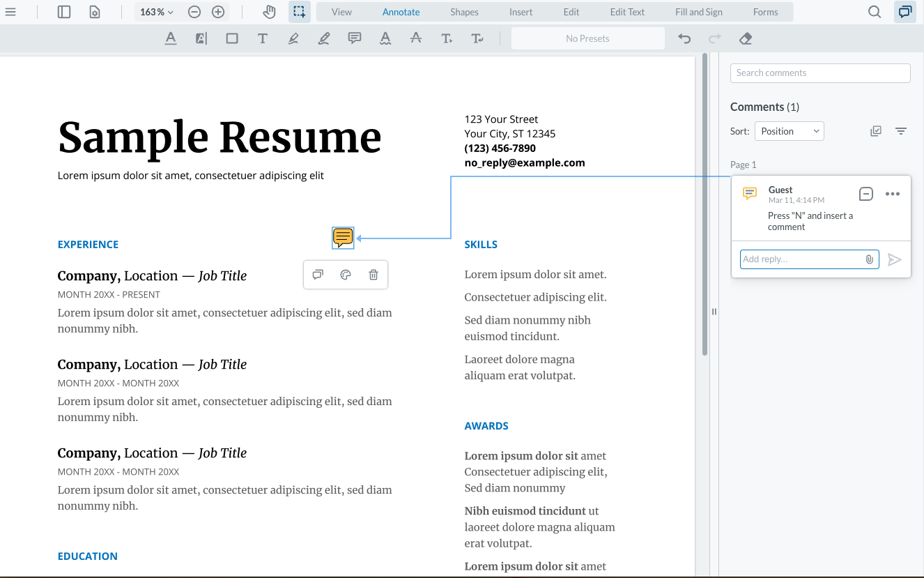Viewport: 924px width, 578px height.
Task: Select the Pan tool
Action: tap(268, 11)
